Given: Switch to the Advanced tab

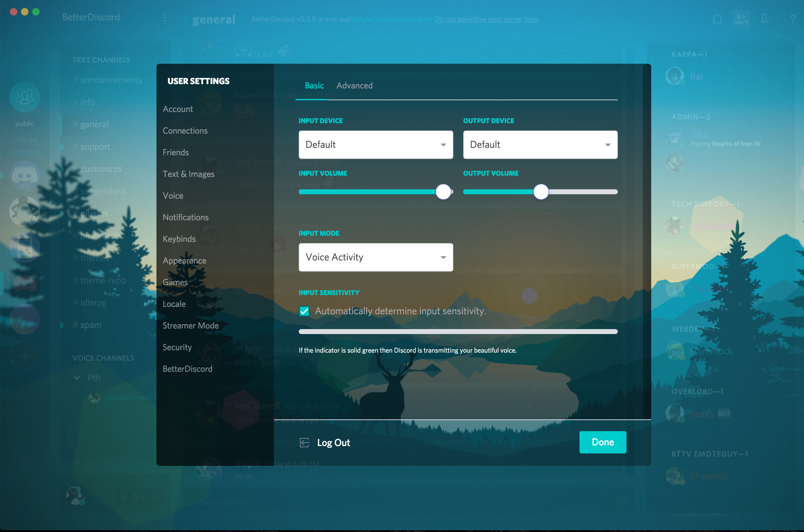Looking at the screenshot, I should 354,85.
